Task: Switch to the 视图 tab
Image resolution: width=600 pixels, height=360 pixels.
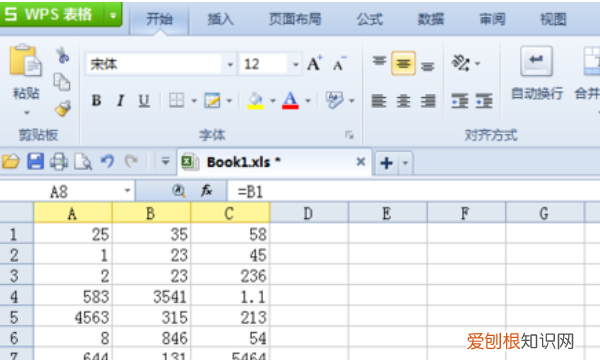Action: coord(553,19)
